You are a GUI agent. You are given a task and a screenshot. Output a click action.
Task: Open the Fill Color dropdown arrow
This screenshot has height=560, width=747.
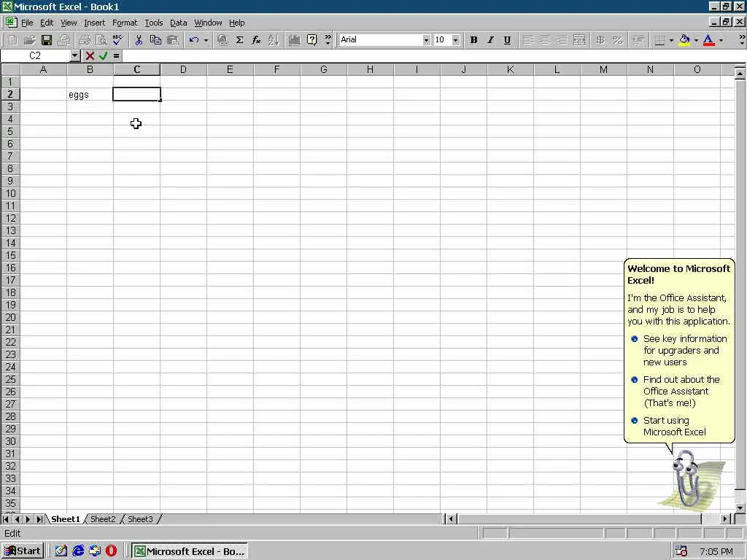(696, 40)
